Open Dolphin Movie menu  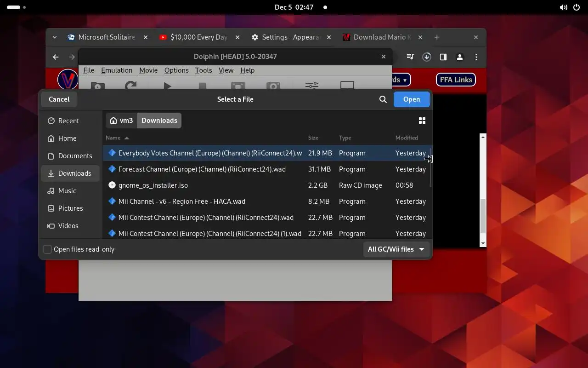148,70
